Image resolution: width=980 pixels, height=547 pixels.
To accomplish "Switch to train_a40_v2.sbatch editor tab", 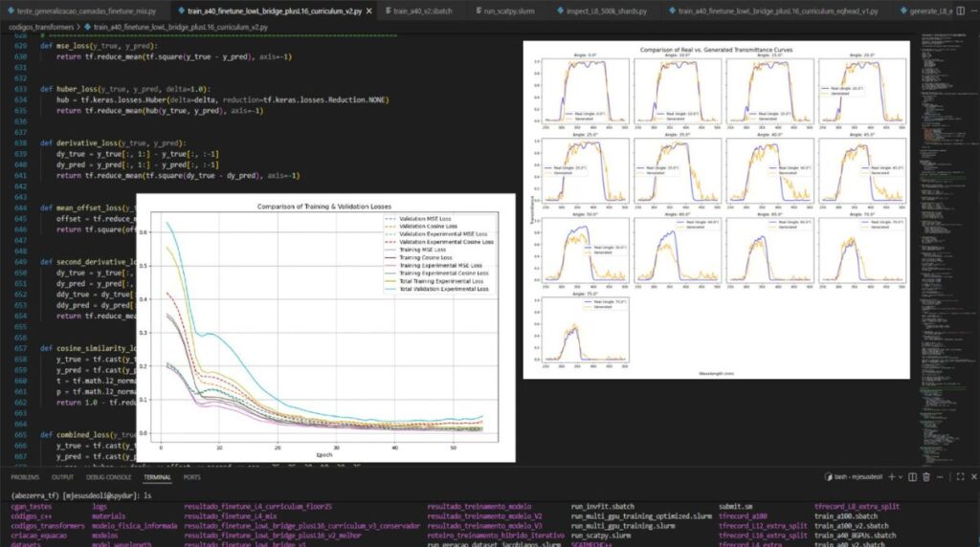I will pyautogui.click(x=418, y=11).
